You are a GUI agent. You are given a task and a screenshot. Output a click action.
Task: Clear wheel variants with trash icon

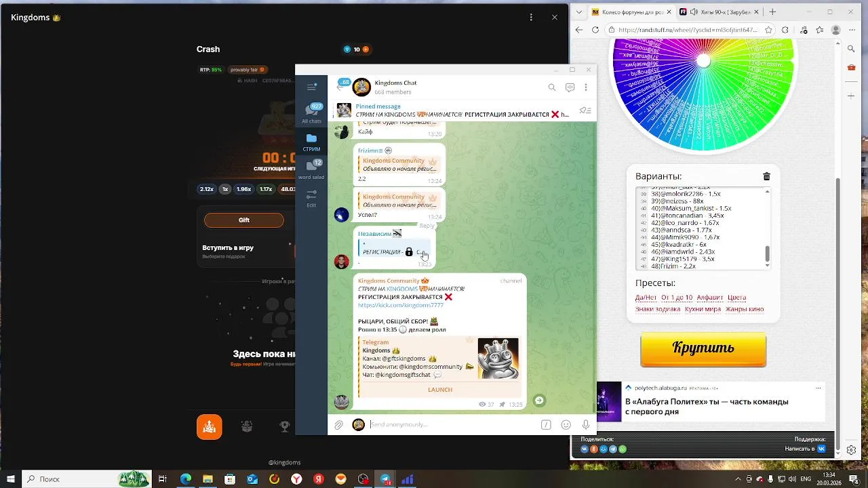click(767, 176)
